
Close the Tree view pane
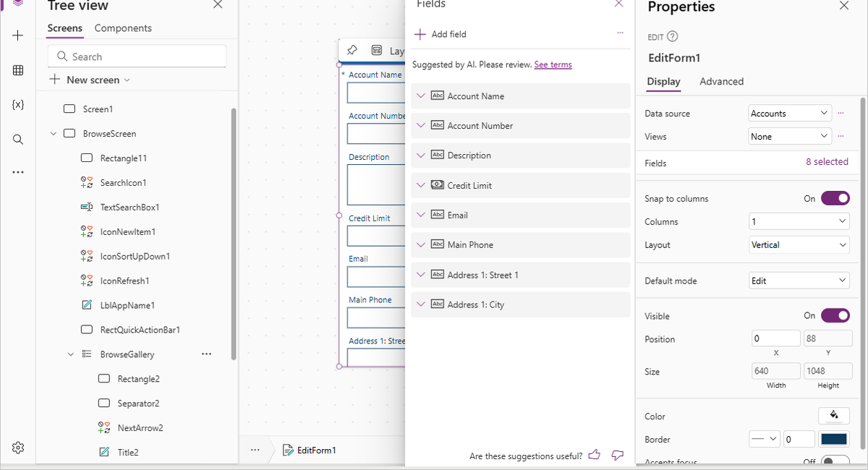[x=218, y=5]
